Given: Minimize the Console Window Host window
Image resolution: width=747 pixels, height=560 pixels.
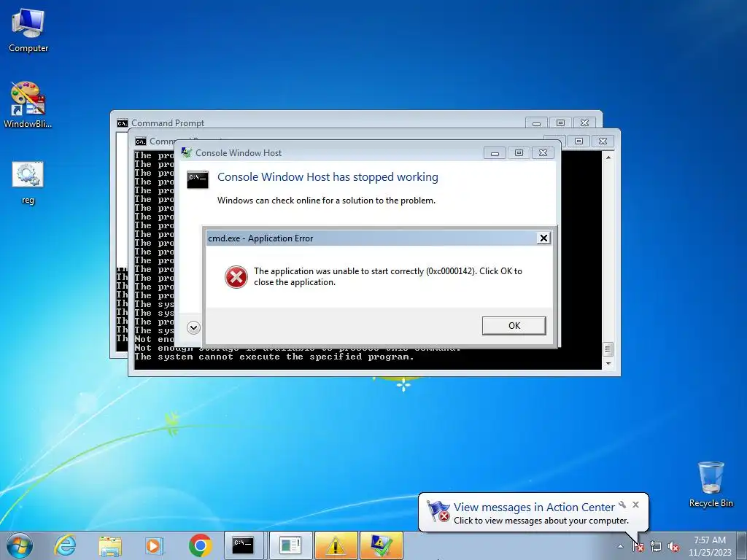Looking at the screenshot, I should (x=495, y=153).
